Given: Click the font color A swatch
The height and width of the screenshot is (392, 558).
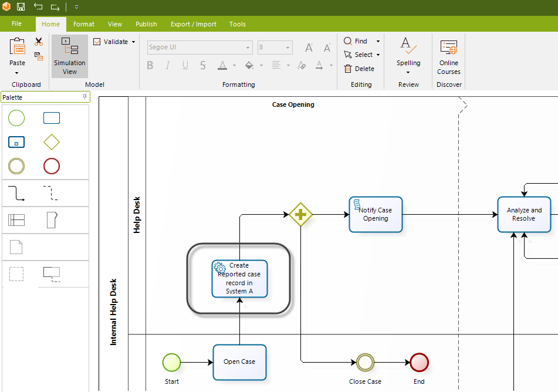Looking at the screenshot, I should coord(222,65).
